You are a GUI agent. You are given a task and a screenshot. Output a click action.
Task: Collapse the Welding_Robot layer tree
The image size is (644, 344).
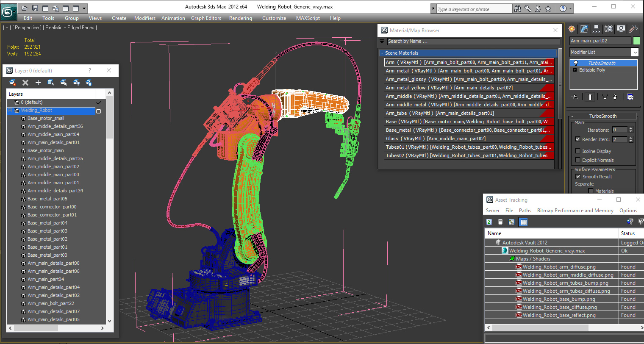tap(10, 111)
